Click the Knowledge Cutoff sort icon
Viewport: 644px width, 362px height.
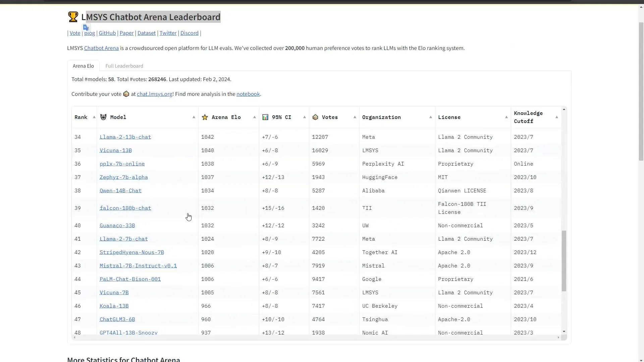coord(557,117)
